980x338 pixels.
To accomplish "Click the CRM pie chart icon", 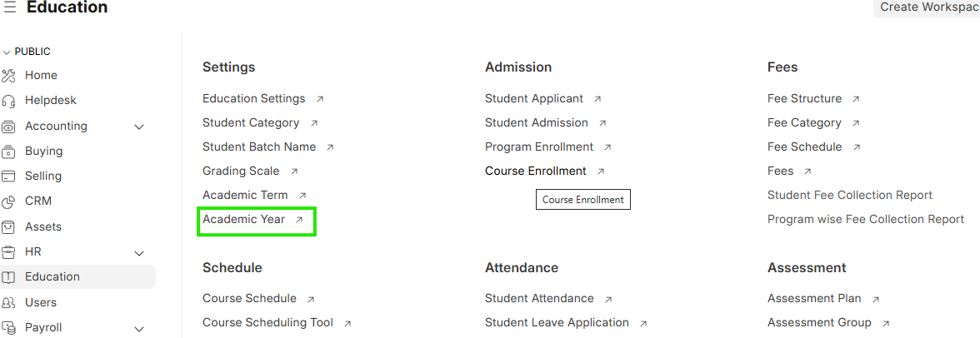I will pyautogui.click(x=9, y=201).
